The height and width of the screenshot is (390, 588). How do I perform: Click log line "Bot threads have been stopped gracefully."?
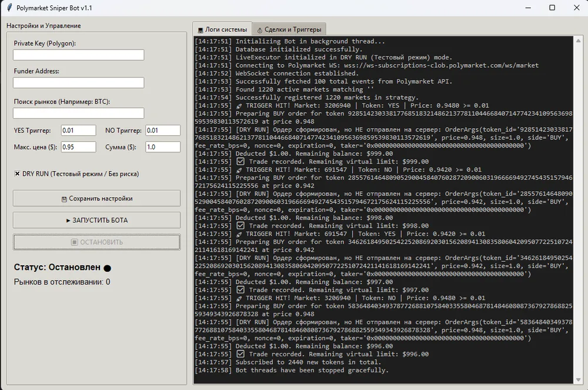click(292, 370)
